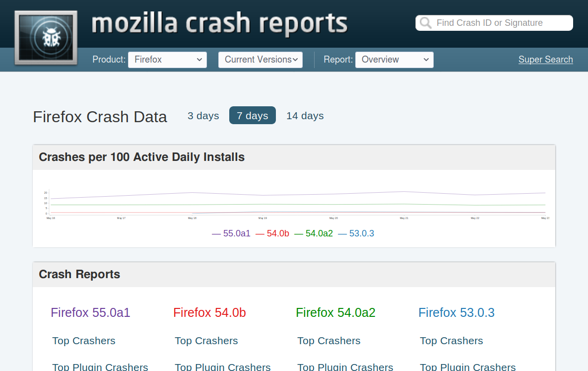Click the 53.0.3 legend color line
The image size is (588, 371).
(x=342, y=233)
